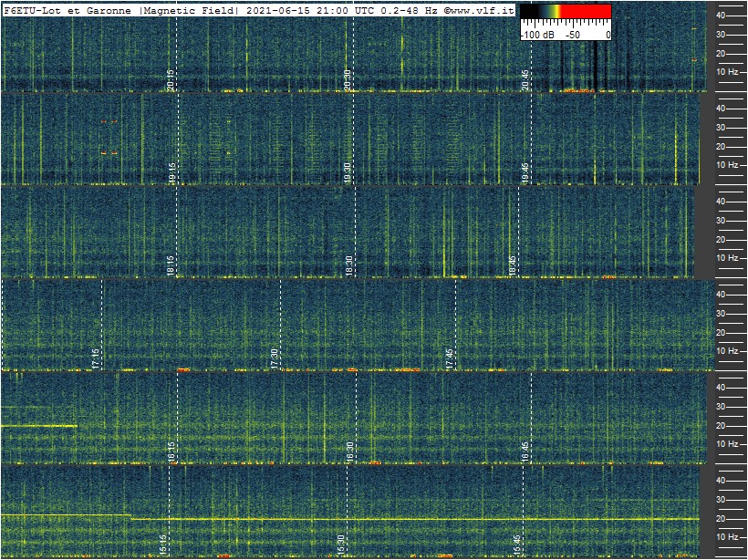Click the -50 value on dB legend
The image size is (748, 560).
click(572, 35)
